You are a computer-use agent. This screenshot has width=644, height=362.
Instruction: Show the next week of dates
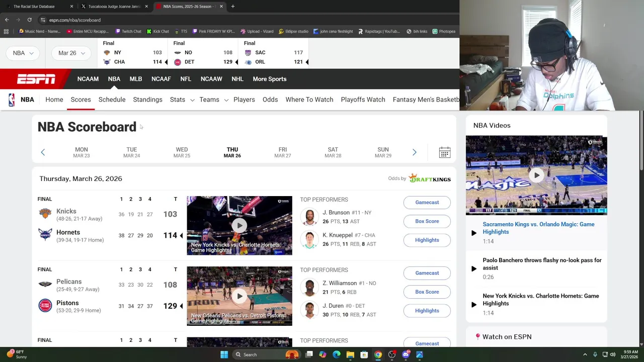414,152
